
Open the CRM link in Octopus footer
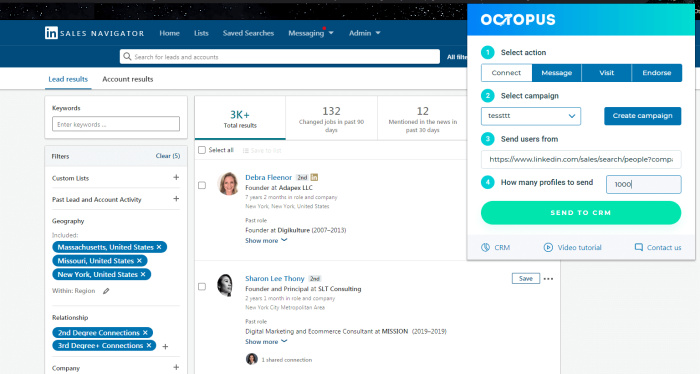pyautogui.click(x=496, y=247)
